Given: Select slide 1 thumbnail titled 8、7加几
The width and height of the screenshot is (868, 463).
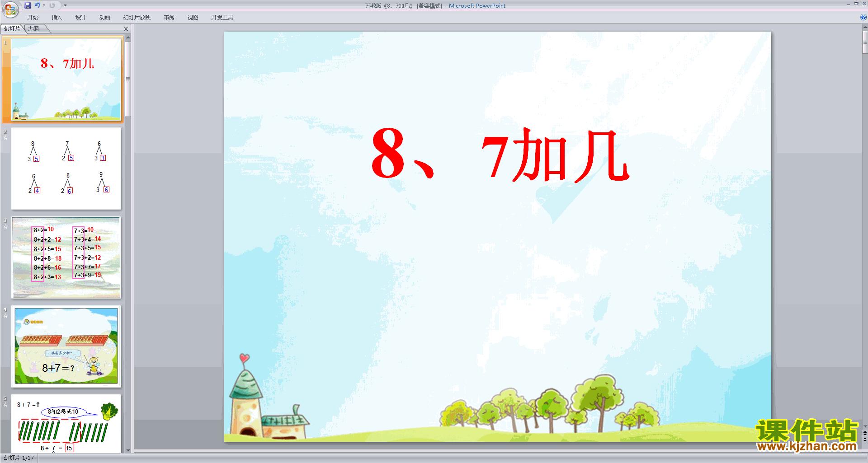Looking at the screenshot, I should [66, 80].
